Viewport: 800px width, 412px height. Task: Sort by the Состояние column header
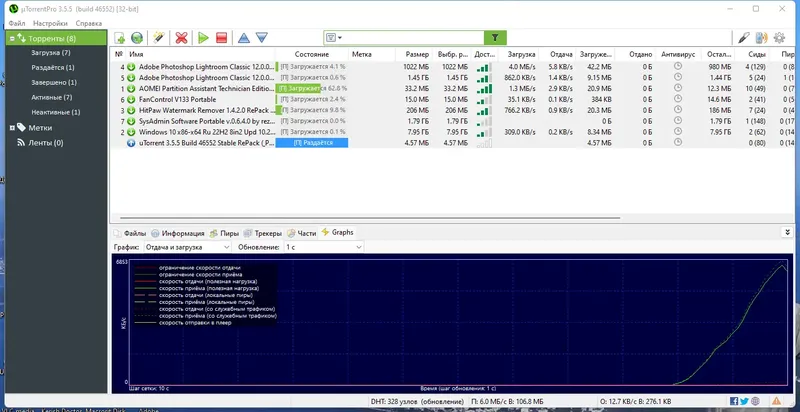point(312,54)
